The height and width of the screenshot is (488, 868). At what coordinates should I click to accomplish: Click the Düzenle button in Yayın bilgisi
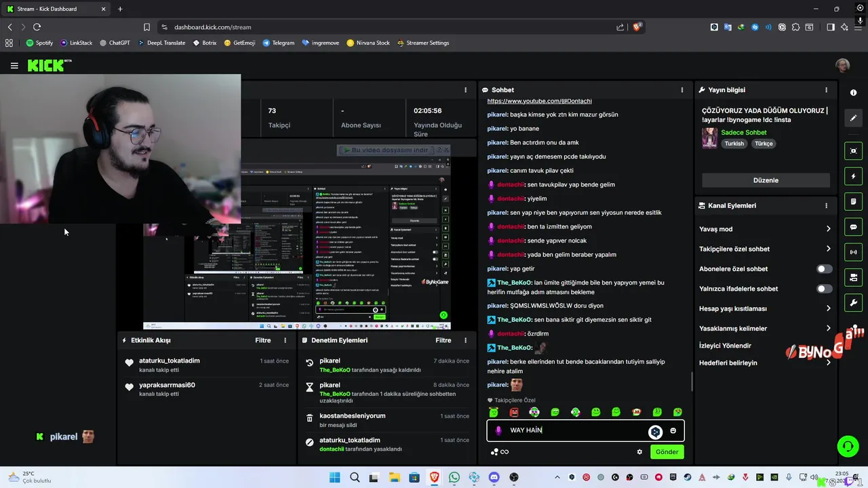(x=766, y=180)
